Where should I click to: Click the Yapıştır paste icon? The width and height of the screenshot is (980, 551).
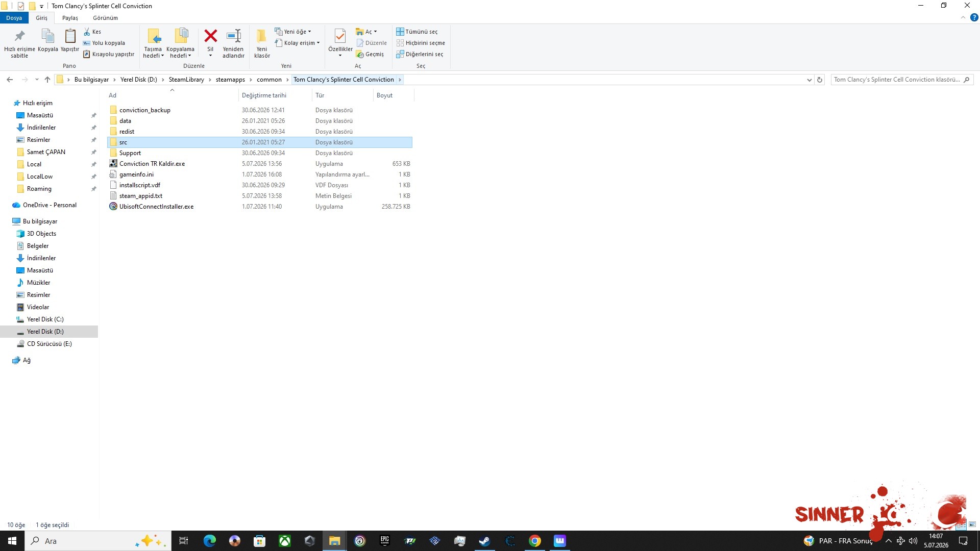tap(70, 36)
